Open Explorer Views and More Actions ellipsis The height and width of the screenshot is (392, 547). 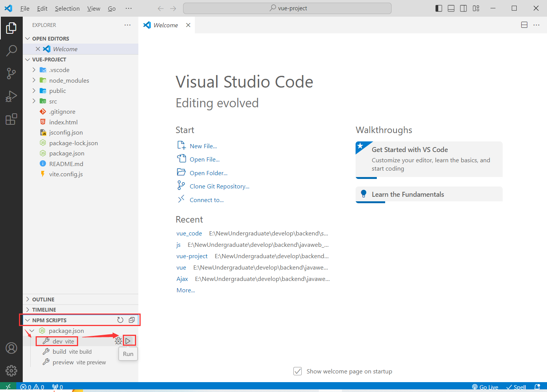point(127,25)
